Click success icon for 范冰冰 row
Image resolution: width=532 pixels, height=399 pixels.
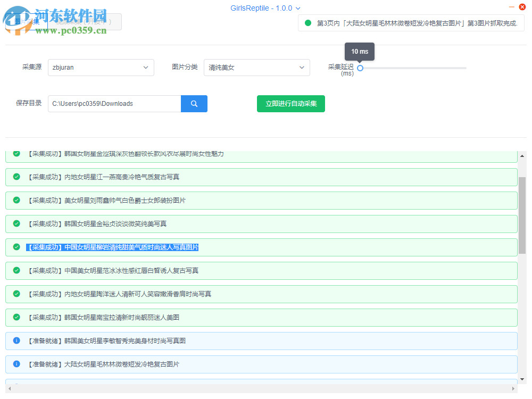click(16, 270)
